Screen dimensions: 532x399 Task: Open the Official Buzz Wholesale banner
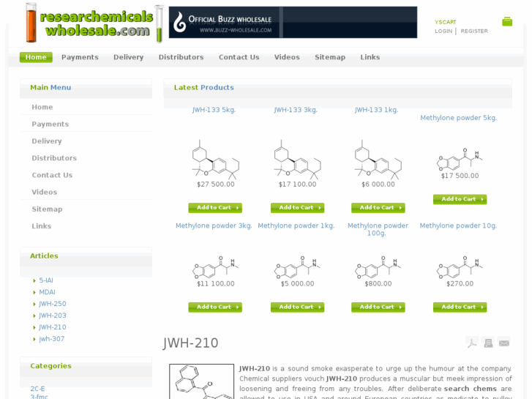click(293, 22)
